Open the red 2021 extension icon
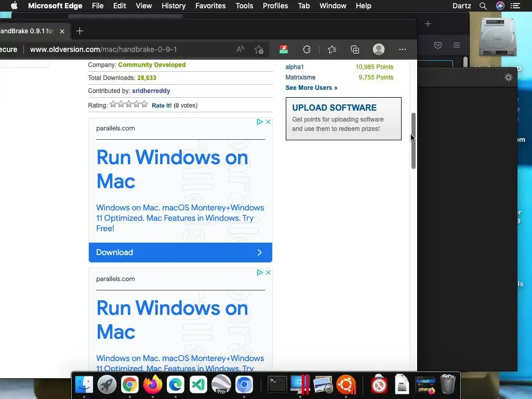The image size is (532, 399). [x=284, y=49]
